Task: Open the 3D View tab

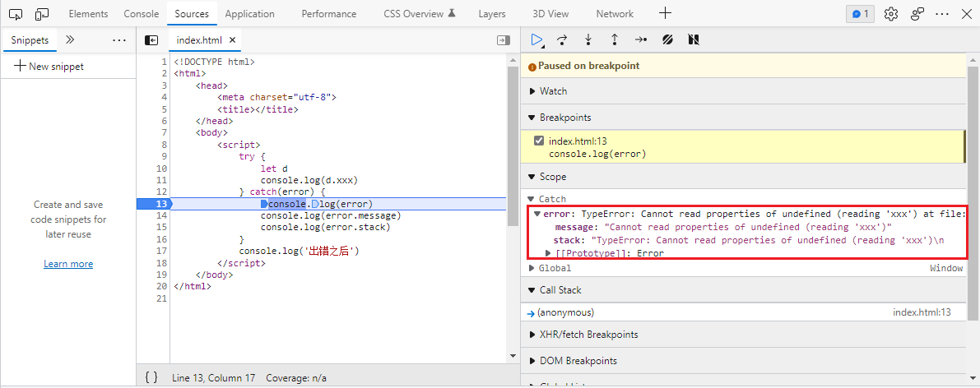Action: point(550,14)
